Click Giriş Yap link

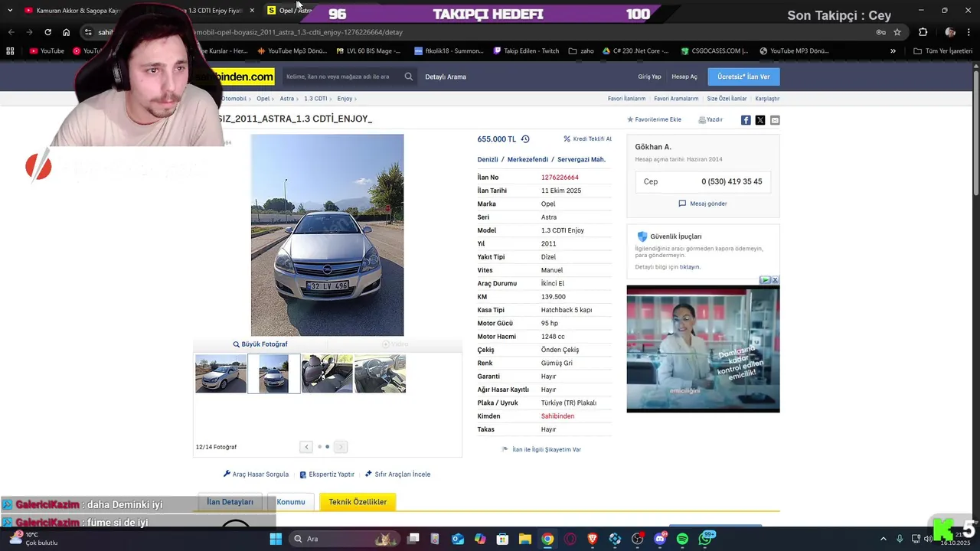pos(649,77)
